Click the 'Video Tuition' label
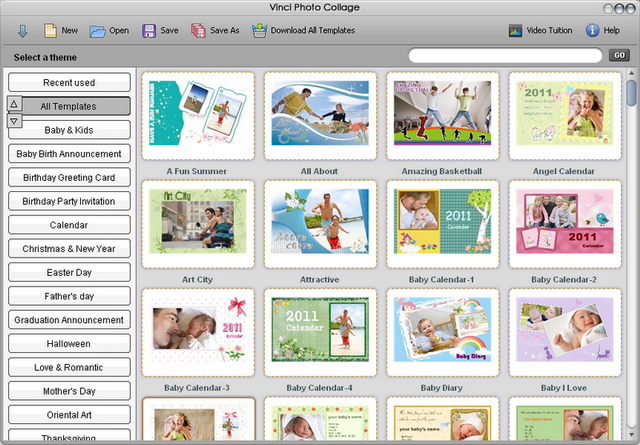640x445 pixels. 549,31
